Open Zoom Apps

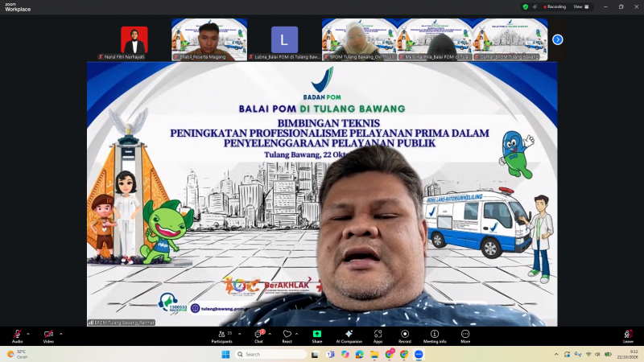click(x=378, y=336)
